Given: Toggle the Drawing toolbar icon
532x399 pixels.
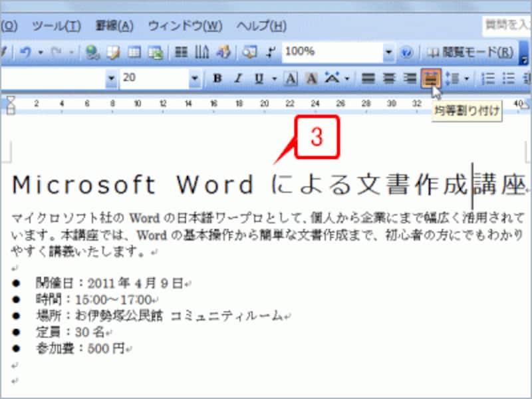Looking at the screenshot, I should (223, 53).
